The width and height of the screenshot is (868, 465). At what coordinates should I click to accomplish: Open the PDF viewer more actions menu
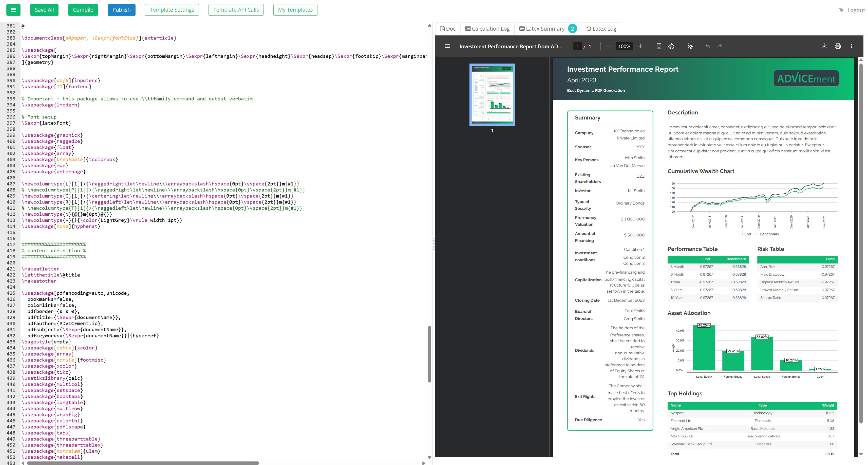point(852,46)
